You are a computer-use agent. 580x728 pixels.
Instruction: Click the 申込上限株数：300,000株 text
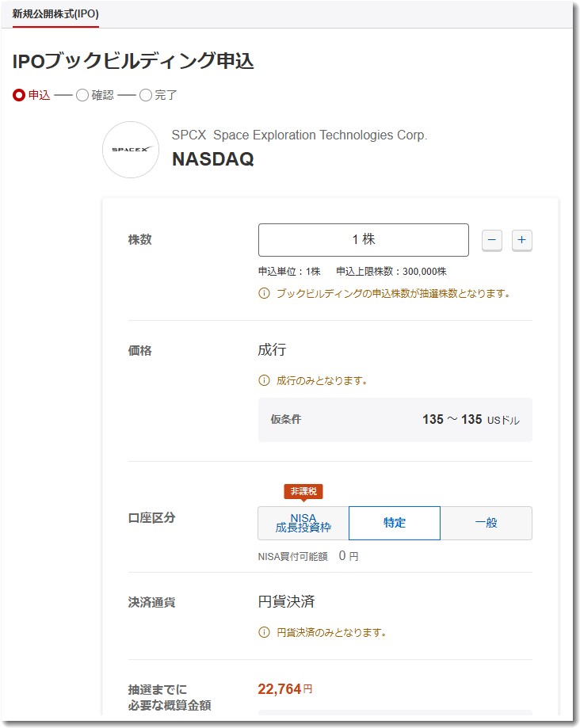point(391,272)
